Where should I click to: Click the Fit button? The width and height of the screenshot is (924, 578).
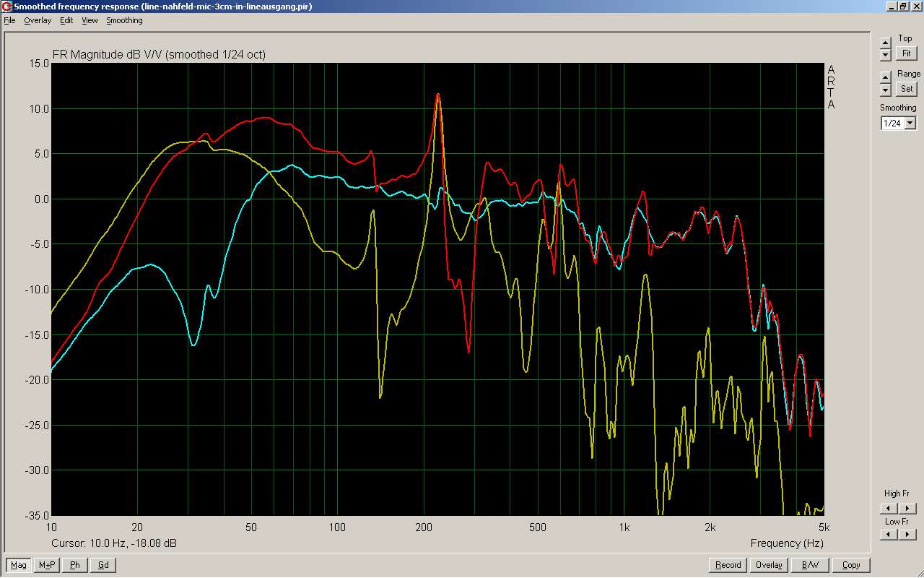pos(905,53)
